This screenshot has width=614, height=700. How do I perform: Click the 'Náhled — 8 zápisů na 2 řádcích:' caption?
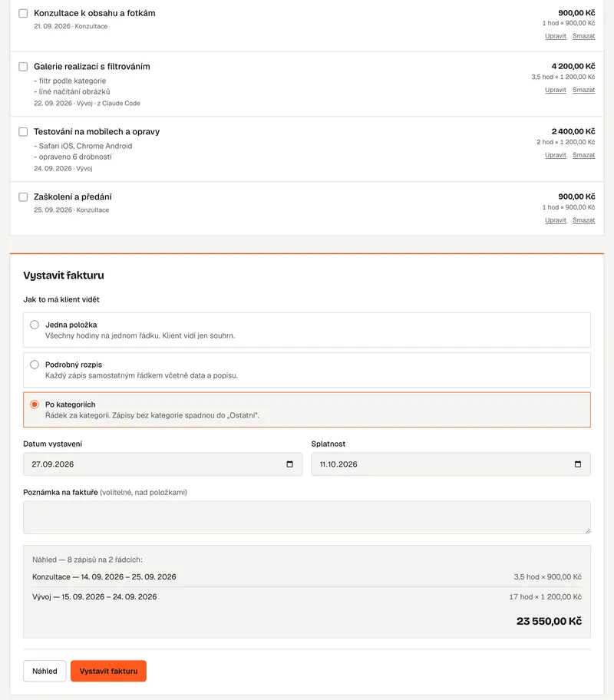[x=87, y=560]
